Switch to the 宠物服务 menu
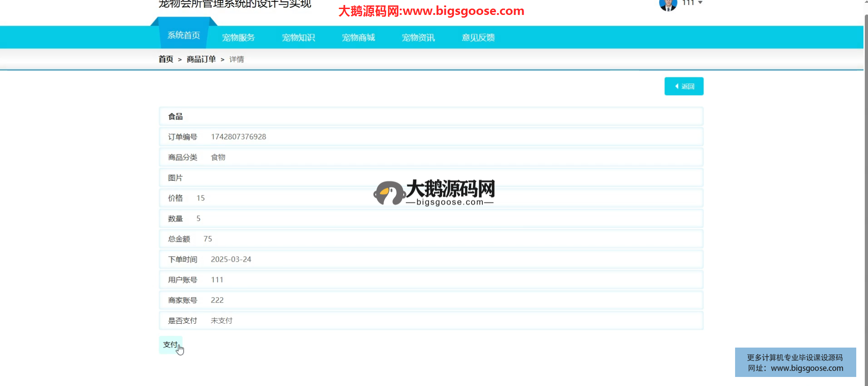Image resolution: width=868 pixels, height=386 pixels. click(238, 38)
